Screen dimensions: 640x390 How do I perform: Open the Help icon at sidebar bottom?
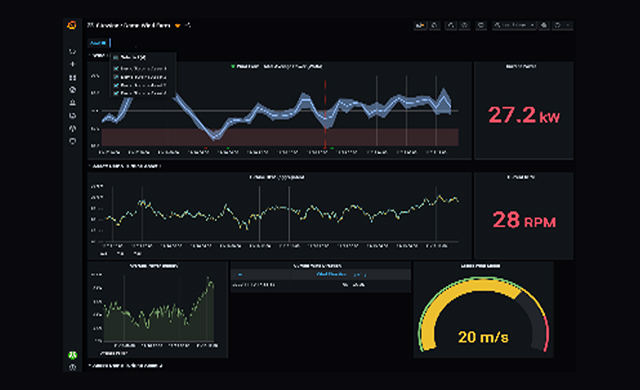point(73,367)
